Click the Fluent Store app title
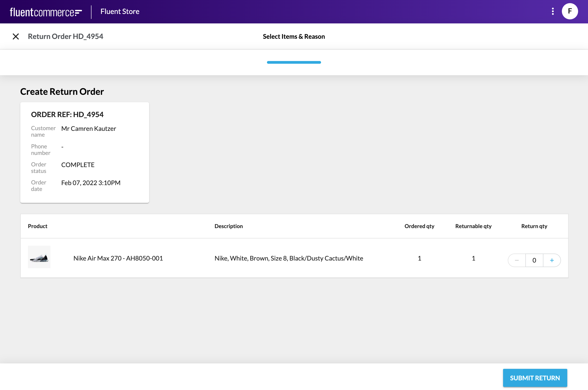Screen dimensions: 588x390 pyautogui.click(x=120, y=11)
